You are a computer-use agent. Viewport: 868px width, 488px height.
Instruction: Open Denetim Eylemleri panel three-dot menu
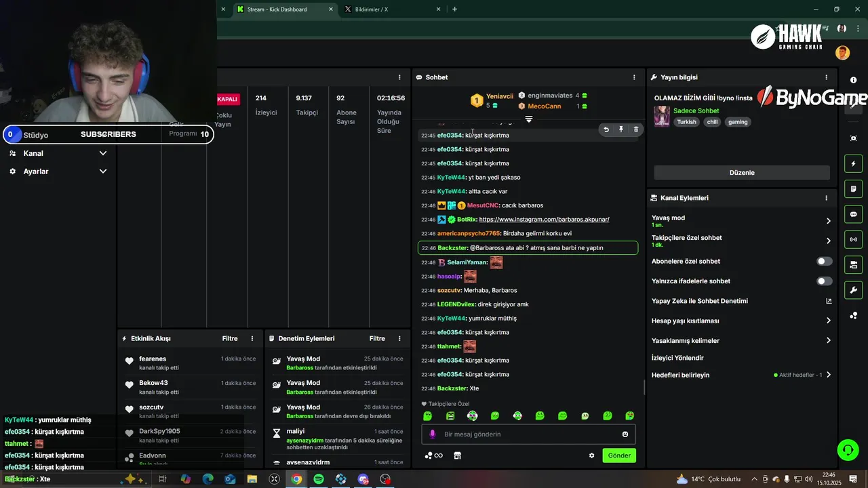click(399, 338)
